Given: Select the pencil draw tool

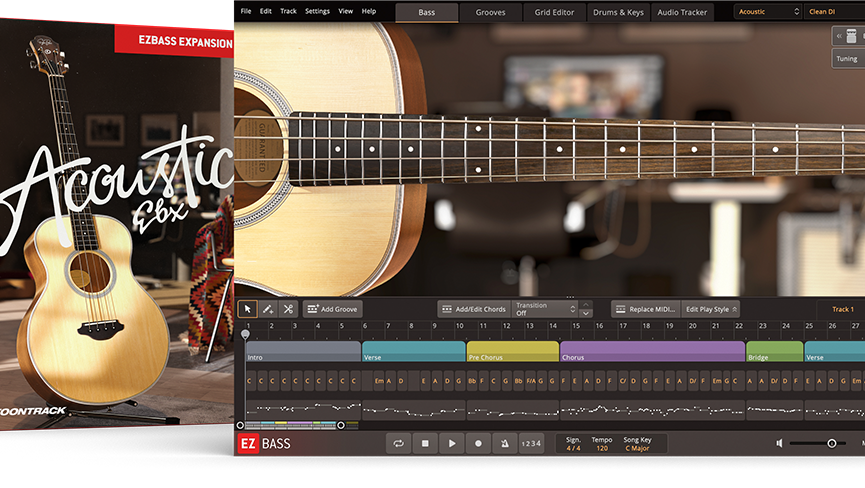Looking at the screenshot, I should pos(268,309).
